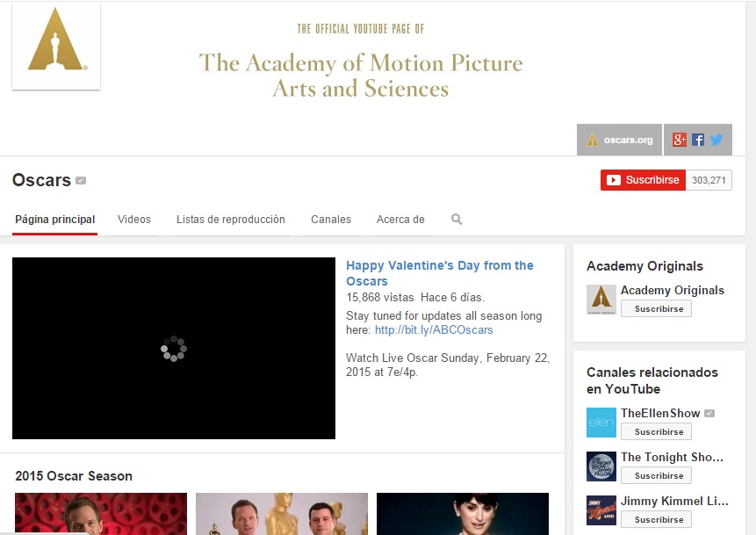The width and height of the screenshot is (756, 535).
Task: Click verified badge next to Oscars
Action: coord(81,180)
